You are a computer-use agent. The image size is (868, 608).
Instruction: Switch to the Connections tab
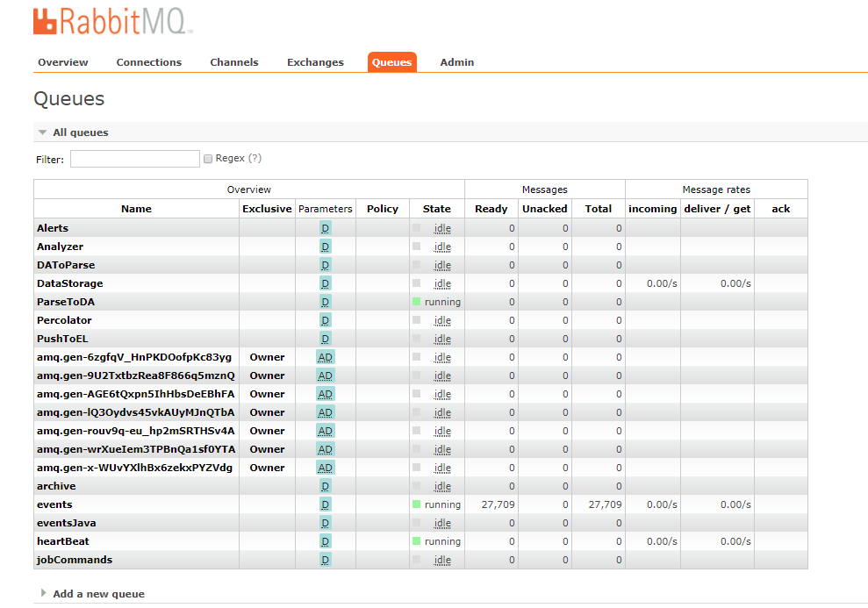tap(149, 62)
